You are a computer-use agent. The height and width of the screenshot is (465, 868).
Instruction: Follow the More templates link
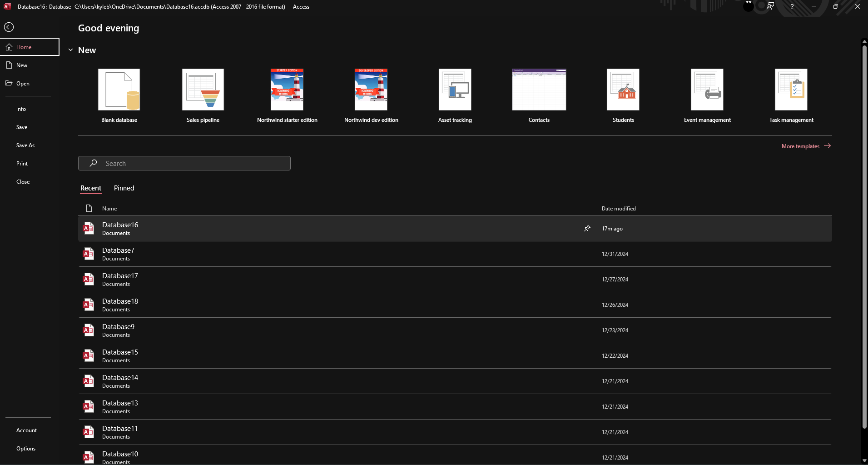point(806,146)
